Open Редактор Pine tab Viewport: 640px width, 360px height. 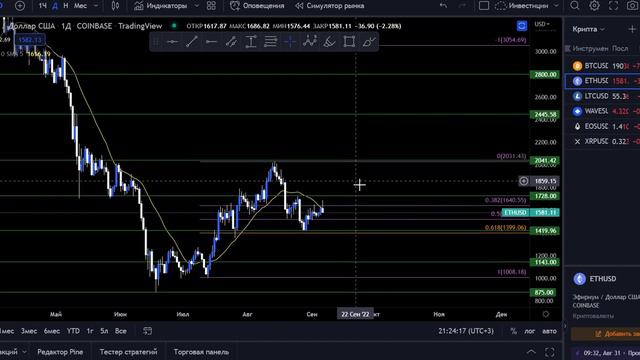(x=60, y=352)
